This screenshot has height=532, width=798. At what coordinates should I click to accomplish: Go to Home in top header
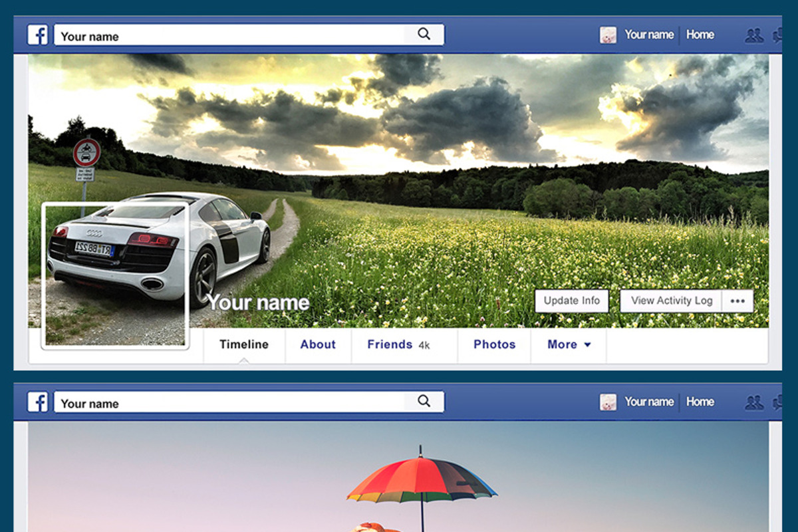(700, 35)
